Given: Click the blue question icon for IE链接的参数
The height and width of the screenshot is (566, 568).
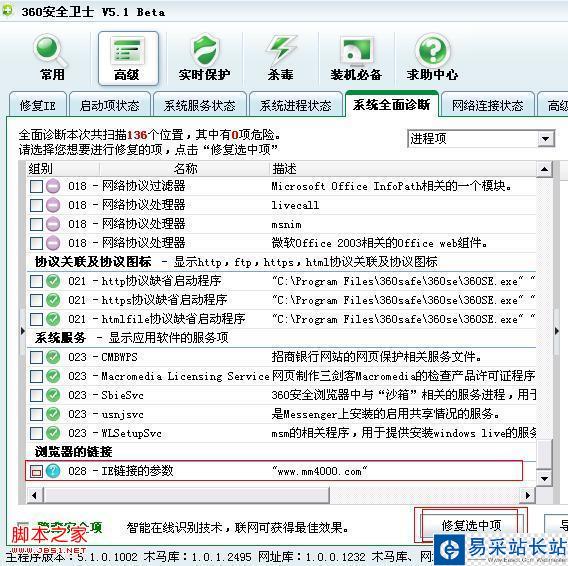Looking at the screenshot, I should click(53, 471).
